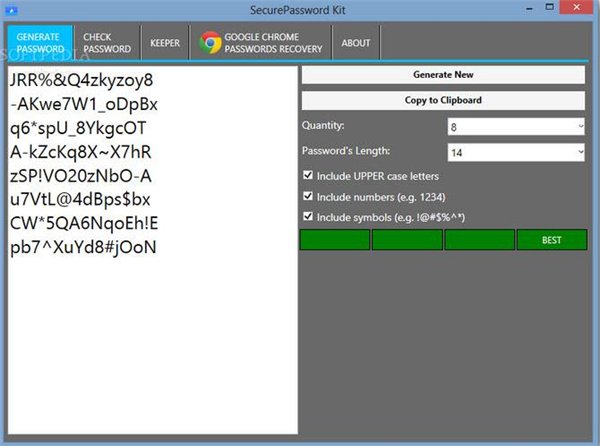
Task: Select password u7VtL@4dBps$bx
Action: (x=80, y=200)
